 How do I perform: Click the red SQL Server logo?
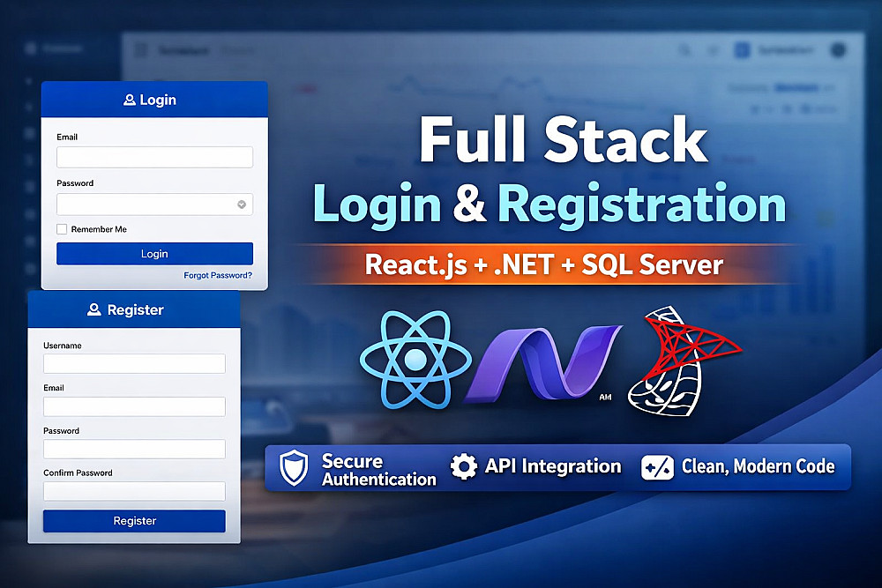coord(685,361)
